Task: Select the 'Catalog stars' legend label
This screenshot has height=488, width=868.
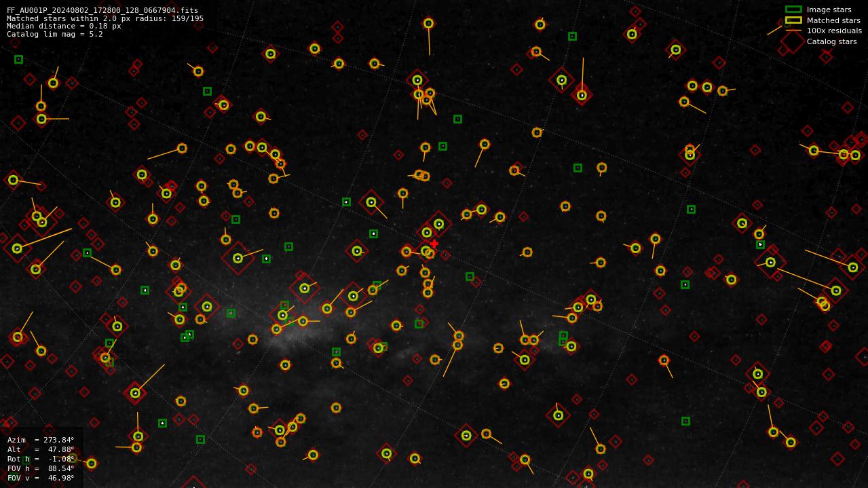Action: coord(831,41)
